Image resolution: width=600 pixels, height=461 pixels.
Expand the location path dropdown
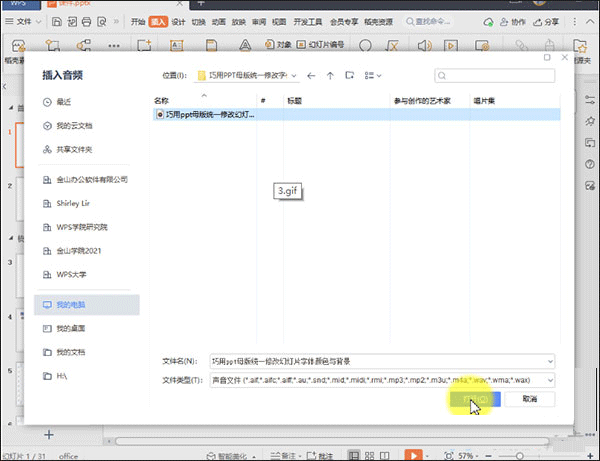click(294, 76)
